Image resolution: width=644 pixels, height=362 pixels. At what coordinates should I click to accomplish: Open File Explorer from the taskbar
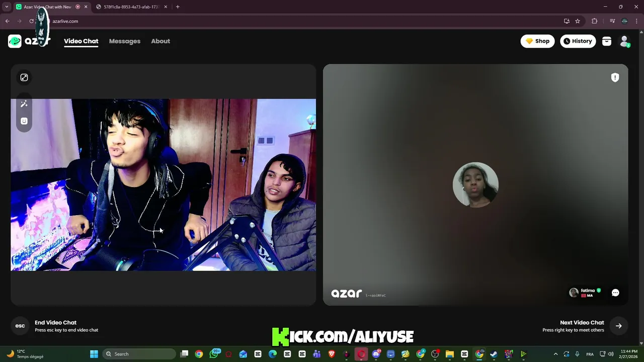pos(450,354)
